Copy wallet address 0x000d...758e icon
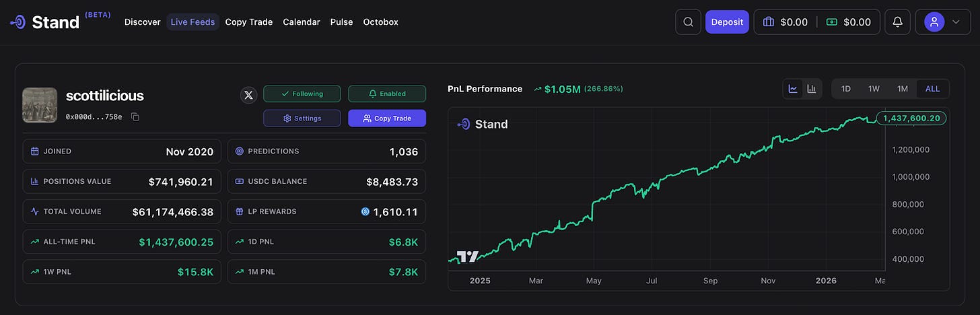 point(135,117)
